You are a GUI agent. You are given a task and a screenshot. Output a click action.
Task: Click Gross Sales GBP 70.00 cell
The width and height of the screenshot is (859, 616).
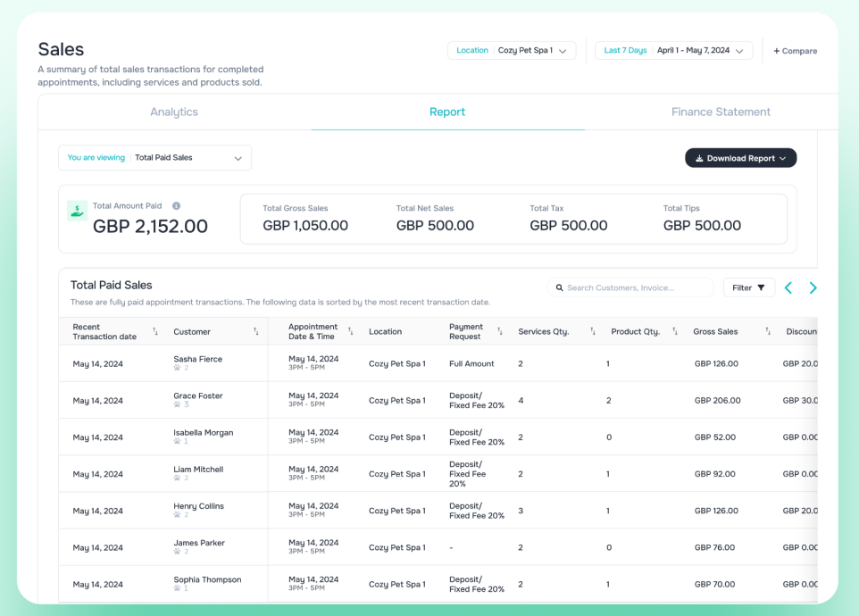pos(714,584)
